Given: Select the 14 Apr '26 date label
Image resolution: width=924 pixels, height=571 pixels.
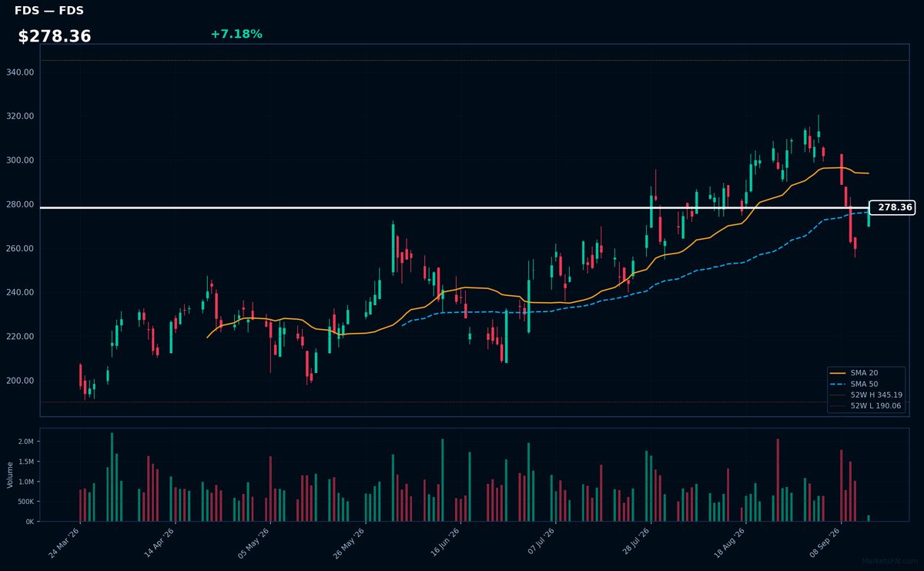Looking at the screenshot, I should pos(159,543).
